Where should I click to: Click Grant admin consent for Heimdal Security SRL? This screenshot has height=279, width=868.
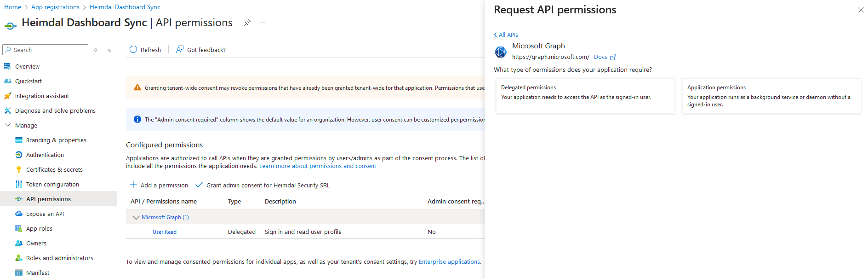[x=263, y=185]
